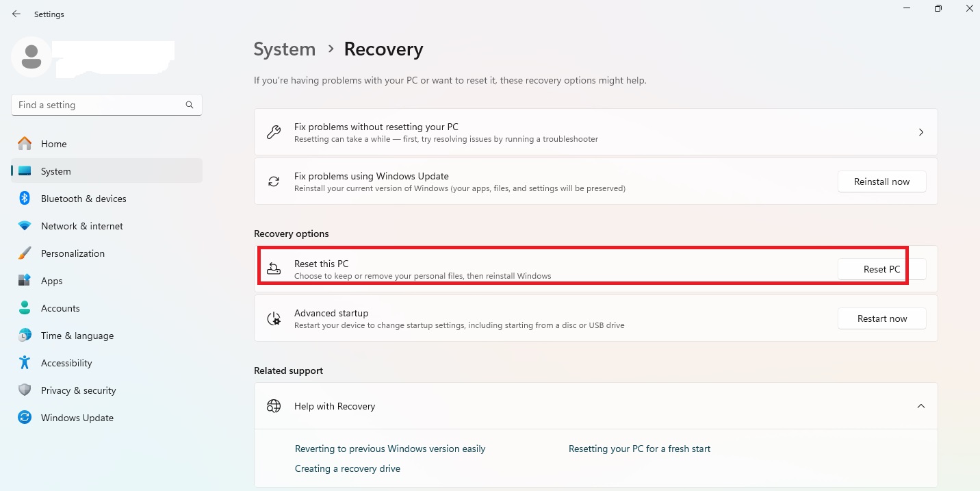Click the Advanced startup title text

coord(331,313)
